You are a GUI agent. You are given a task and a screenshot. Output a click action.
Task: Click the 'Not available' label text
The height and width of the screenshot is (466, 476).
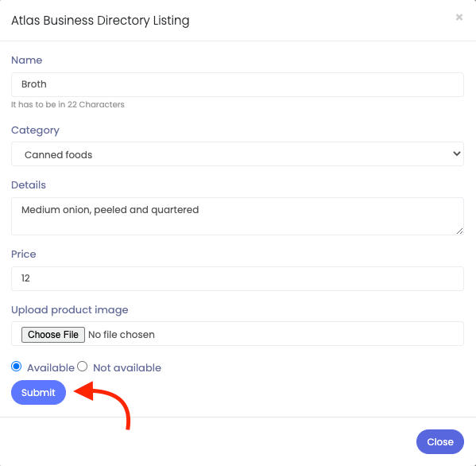[x=127, y=368]
